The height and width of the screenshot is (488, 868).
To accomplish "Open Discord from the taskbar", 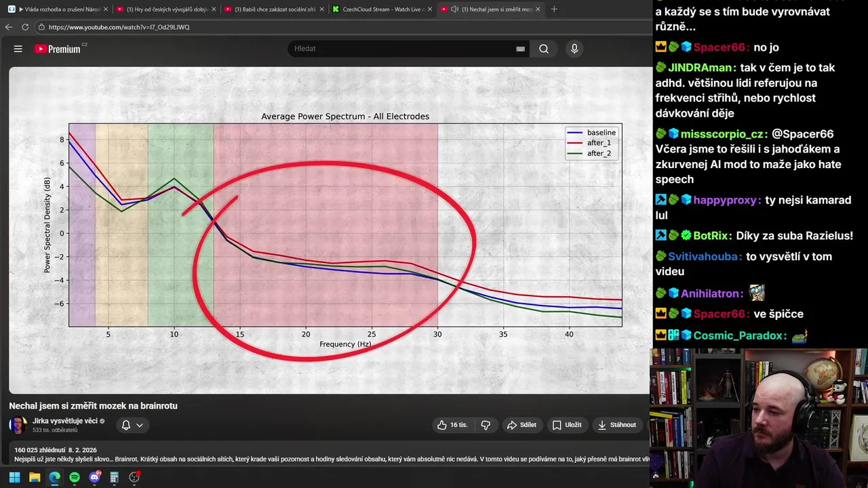I will click(94, 477).
